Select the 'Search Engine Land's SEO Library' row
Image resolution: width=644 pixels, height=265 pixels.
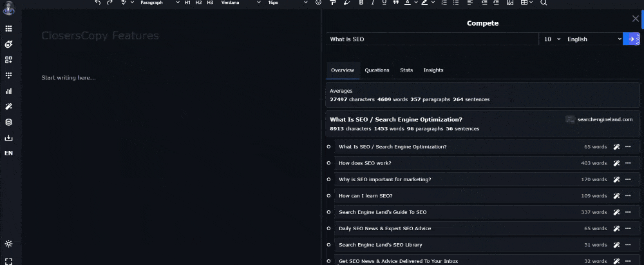pyautogui.click(x=487, y=245)
